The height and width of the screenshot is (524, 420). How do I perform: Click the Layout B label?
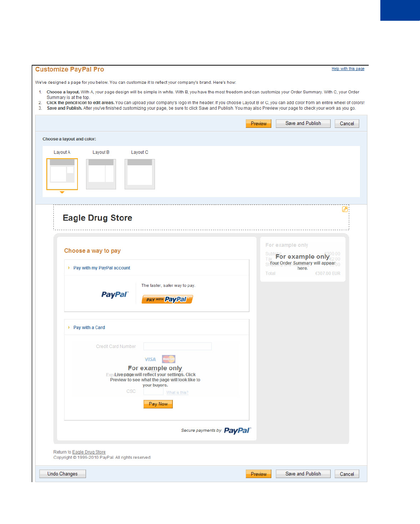[101, 152]
